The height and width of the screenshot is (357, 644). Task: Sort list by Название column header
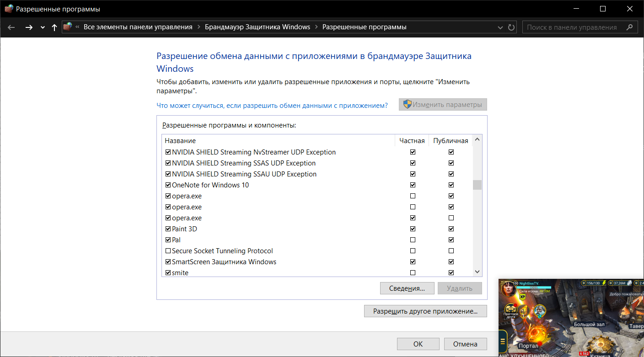tap(180, 141)
